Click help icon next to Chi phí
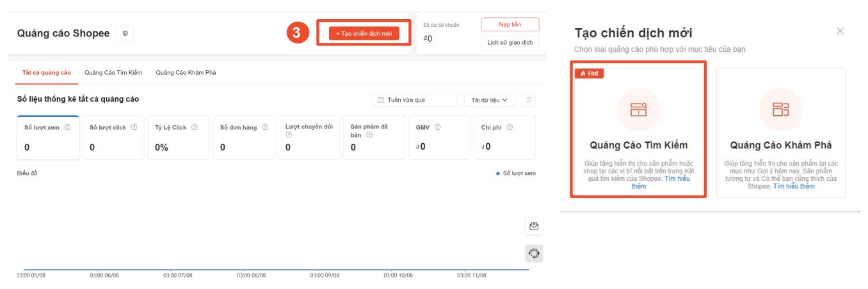This screenshot has width=868, height=289. tap(510, 127)
